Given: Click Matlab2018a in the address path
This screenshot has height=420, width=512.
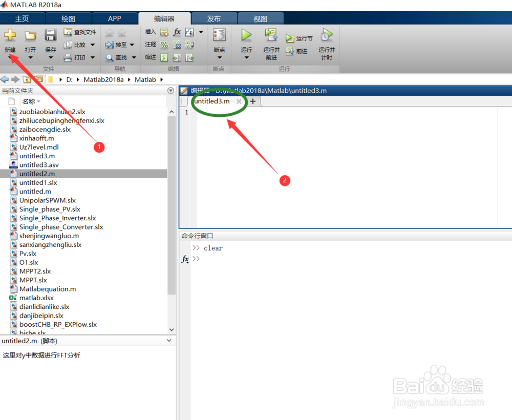Looking at the screenshot, I should (x=103, y=80).
